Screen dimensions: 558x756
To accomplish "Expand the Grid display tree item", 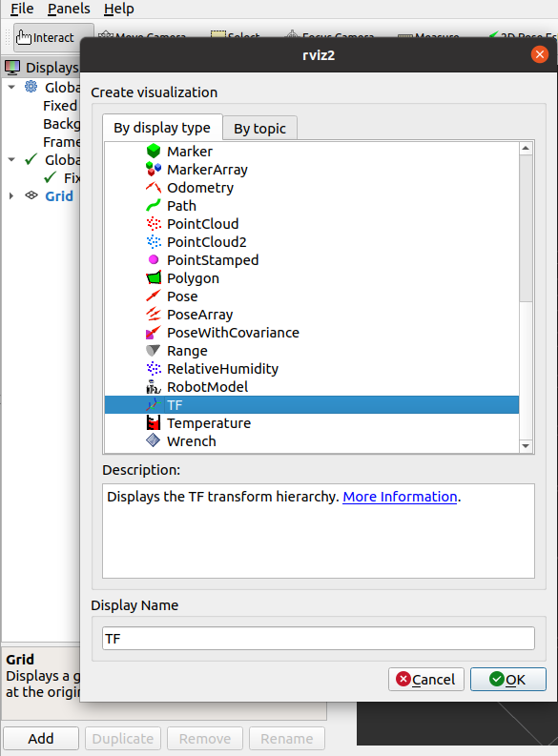I will [11, 195].
